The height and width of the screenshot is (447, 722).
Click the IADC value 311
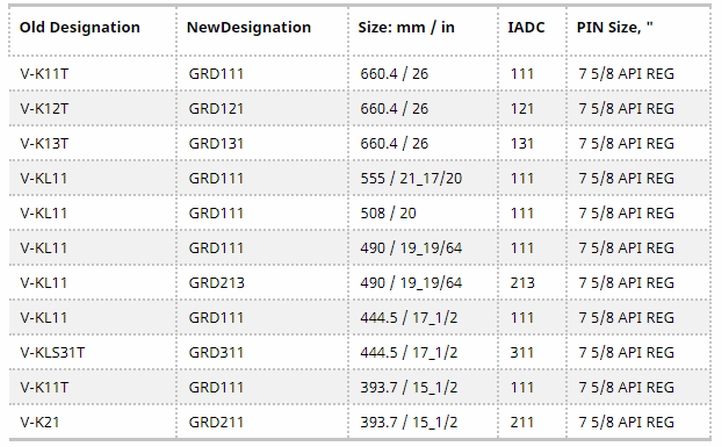[x=521, y=353]
